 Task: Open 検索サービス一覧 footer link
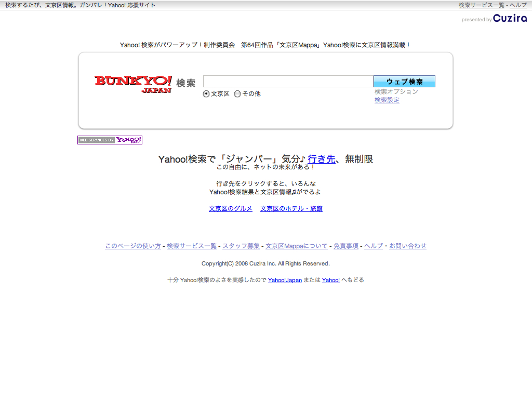pyautogui.click(x=192, y=246)
